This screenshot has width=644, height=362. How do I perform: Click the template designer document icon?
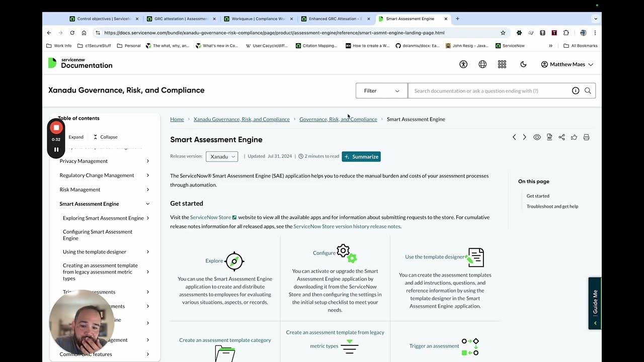tap(474, 257)
